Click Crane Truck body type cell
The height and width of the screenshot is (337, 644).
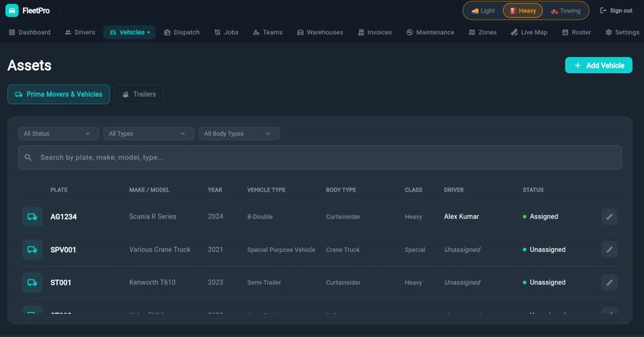[x=343, y=250]
